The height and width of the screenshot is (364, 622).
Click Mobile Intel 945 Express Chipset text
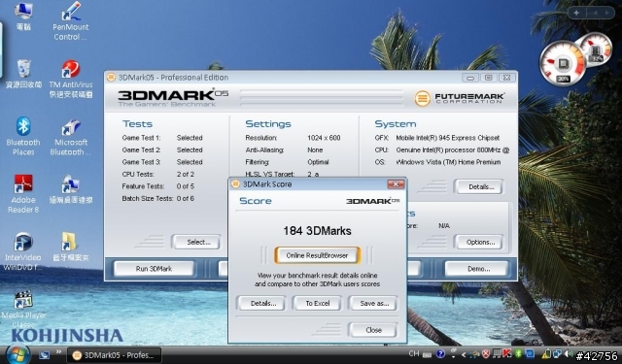tap(447, 138)
